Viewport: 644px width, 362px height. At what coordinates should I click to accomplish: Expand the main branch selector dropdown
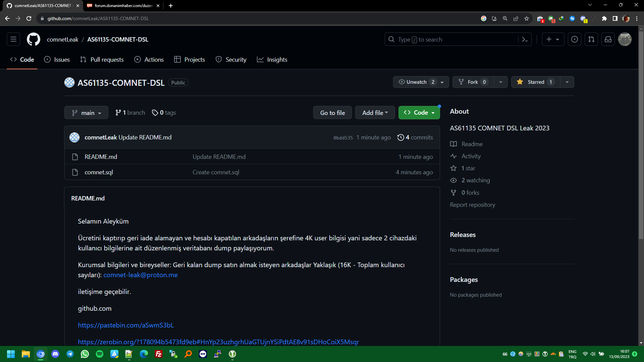(x=86, y=113)
